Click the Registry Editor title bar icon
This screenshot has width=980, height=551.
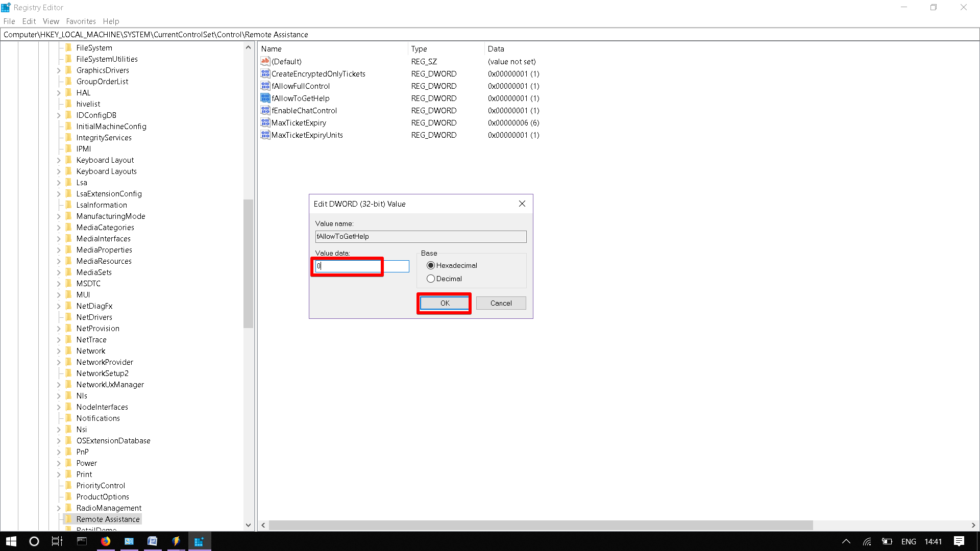tap(6, 7)
